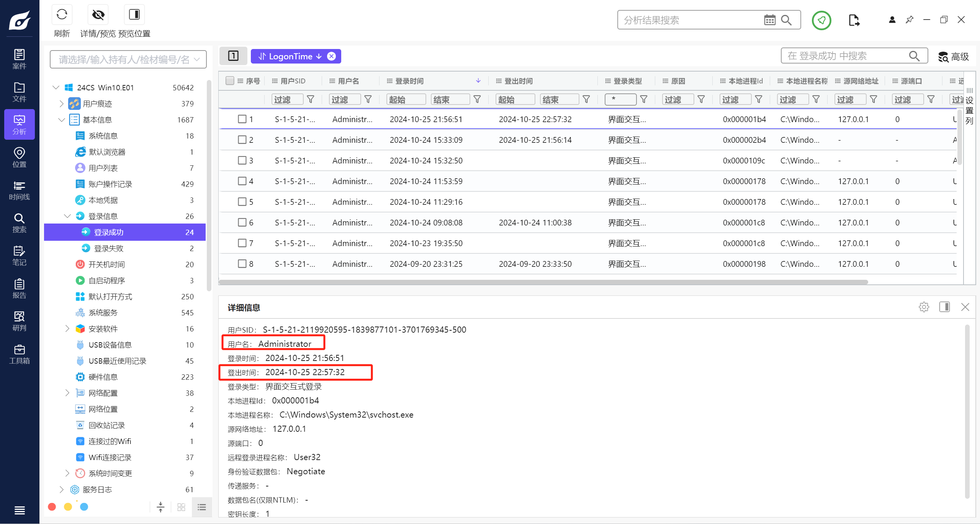The height and width of the screenshot is (524, 980).
Task: Check the checkbox for row 6
Action: tap(242, 222)
